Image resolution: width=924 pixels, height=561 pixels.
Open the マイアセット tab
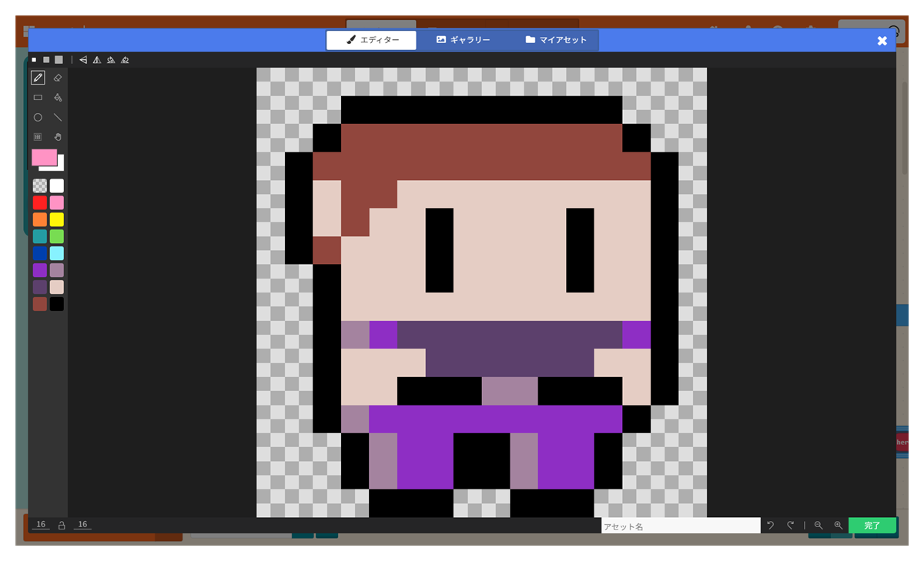pyautogui.click(x=556, y=40)
